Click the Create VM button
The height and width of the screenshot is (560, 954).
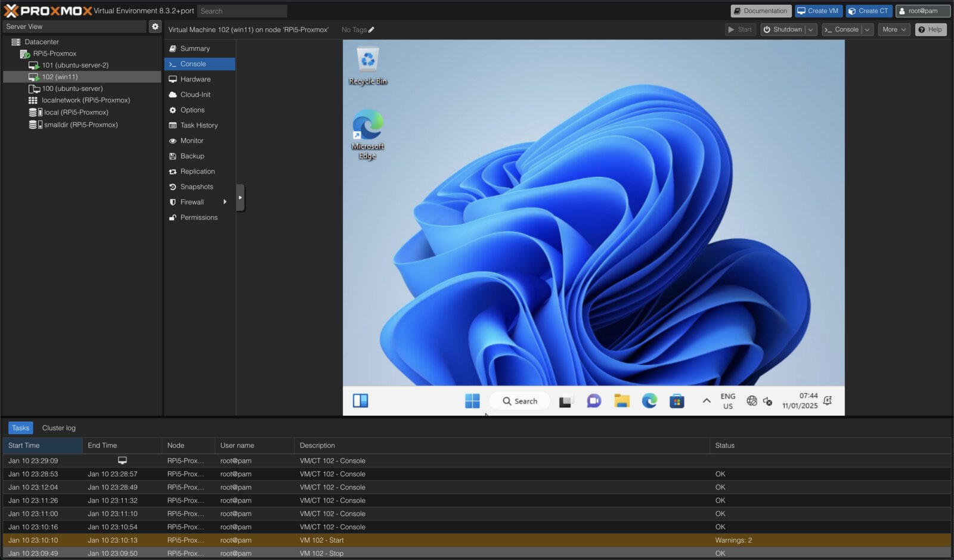pyautogui.click(x=818, y=11)
